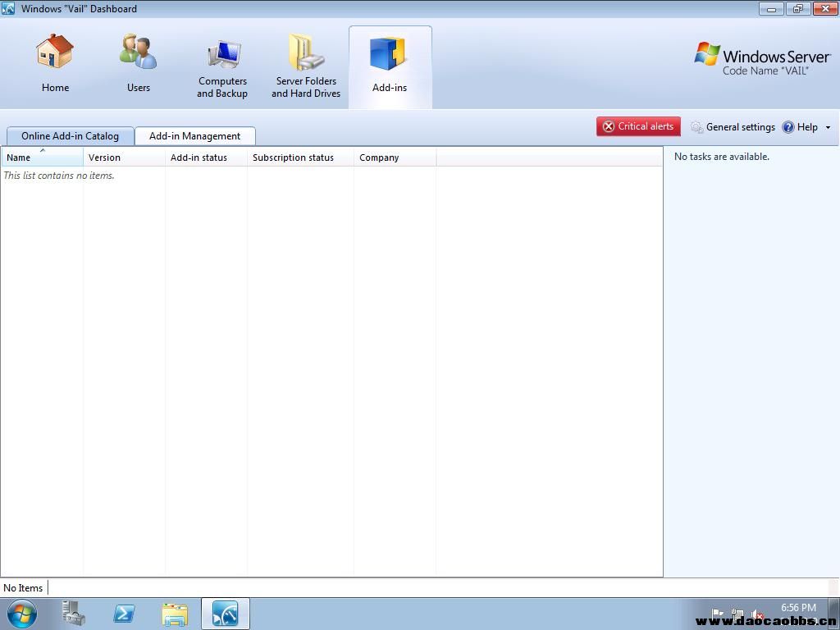Click the General settings gear icon
This screenshot has height=630, width=840.
[x=697, y=127]
